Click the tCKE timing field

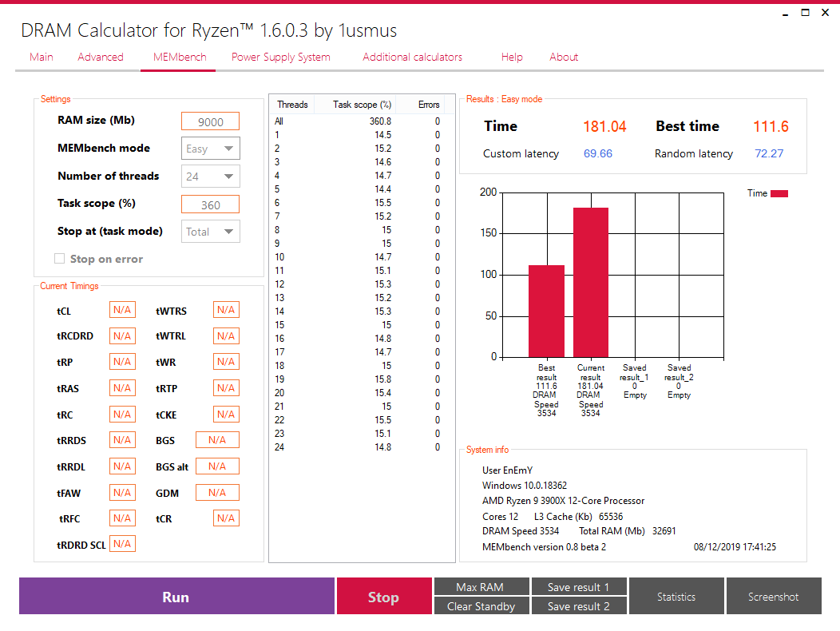point(226,415)
